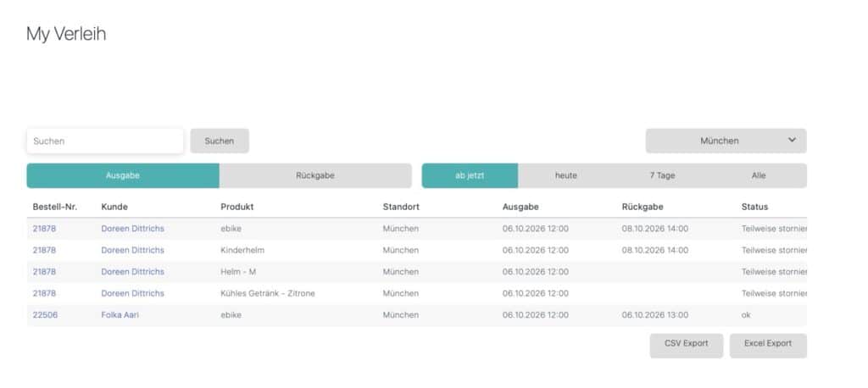Screen dimensions: 868x388
Task: Click 'ebike' product in Folka Aari's row
Action: [x=231, y=315]
